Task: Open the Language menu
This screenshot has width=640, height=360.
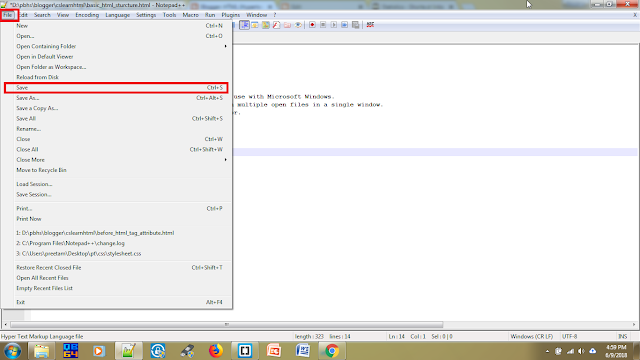Action: click(x=118, y=15)
